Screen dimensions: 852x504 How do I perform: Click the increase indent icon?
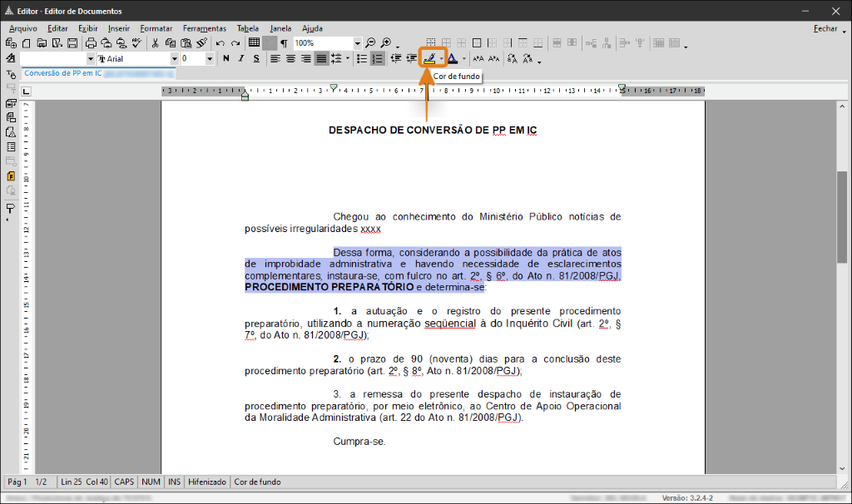[x=412, y=59]
